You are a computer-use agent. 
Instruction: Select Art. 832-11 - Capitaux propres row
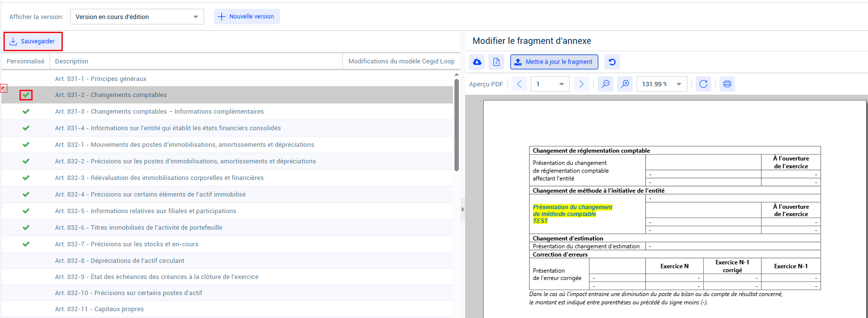point(227,309)
